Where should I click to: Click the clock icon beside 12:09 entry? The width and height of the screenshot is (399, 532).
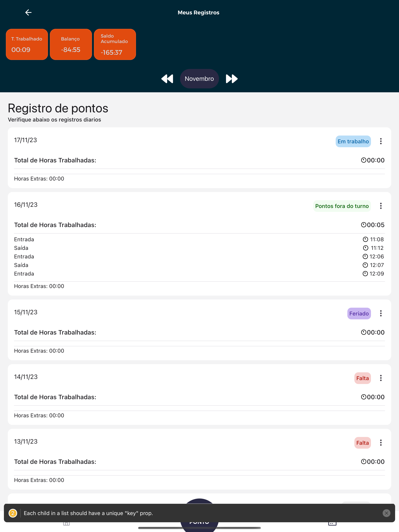pos(365,274)
